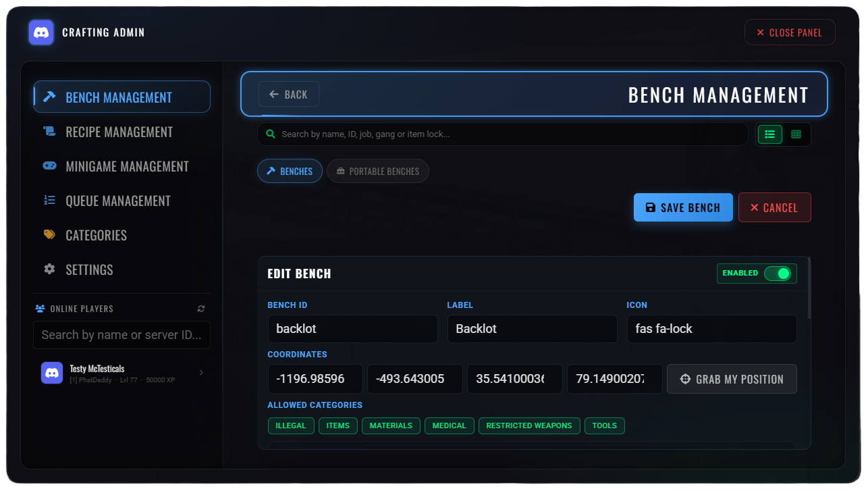Viewport: 868px width, 491px height.
Task: Click the Allowed Categories label
Action: 315,405
